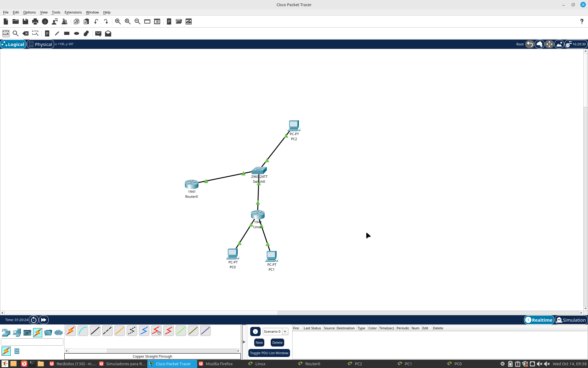The image size is (588, 368).
Task: Switch to Physical workspace view
Action: pos(41,44)
